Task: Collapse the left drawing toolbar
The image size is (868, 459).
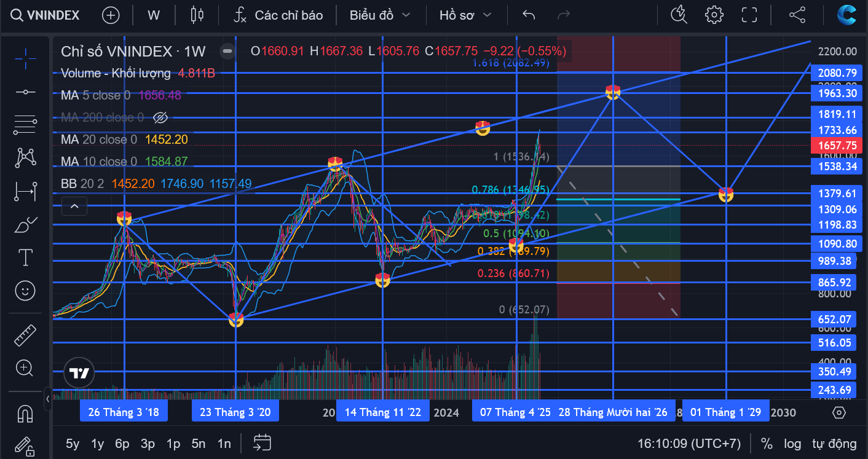Action: click(48, 399)
